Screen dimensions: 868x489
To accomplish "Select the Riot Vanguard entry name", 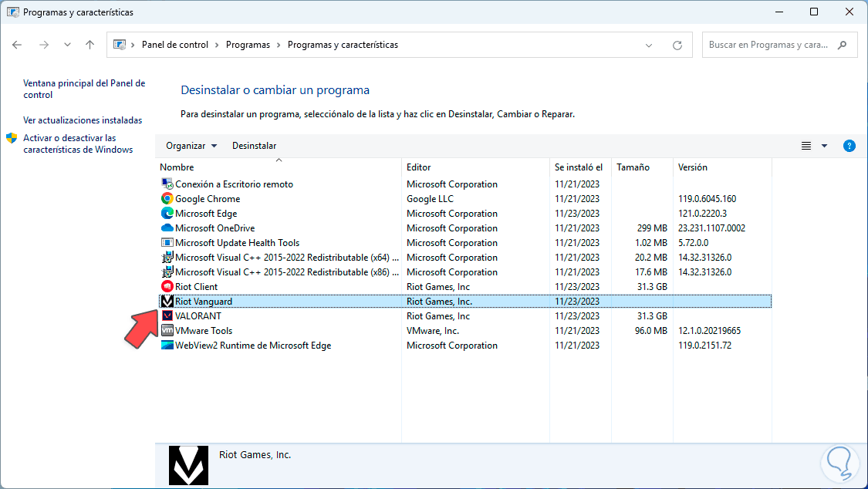I will pyautogui.click(x=203, y=302).
